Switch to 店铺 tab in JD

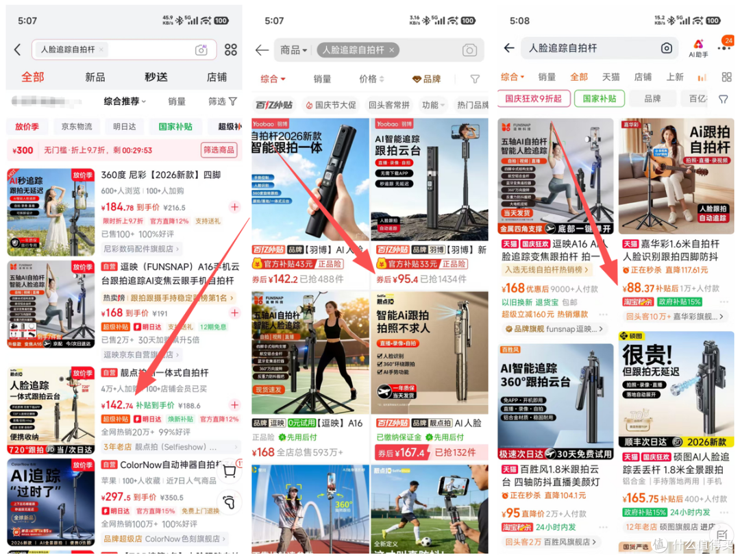(217, 77)
